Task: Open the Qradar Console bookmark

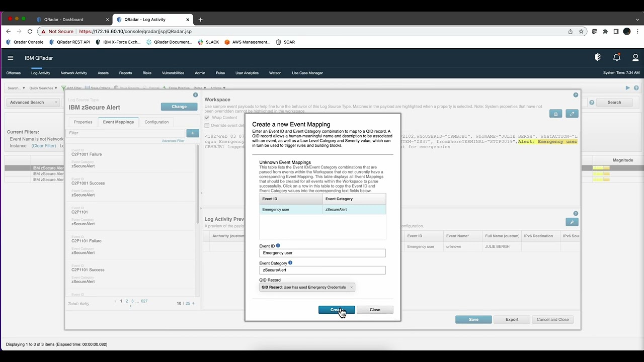Action: point(25,42)
